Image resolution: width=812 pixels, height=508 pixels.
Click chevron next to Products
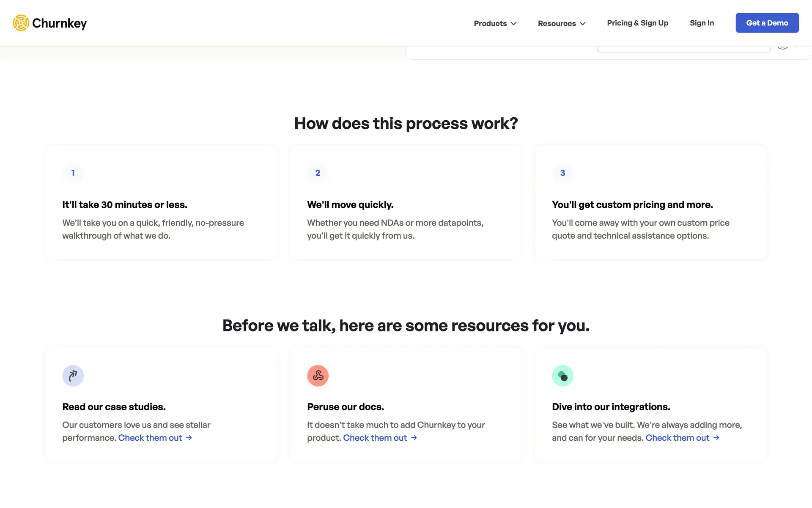514,24
